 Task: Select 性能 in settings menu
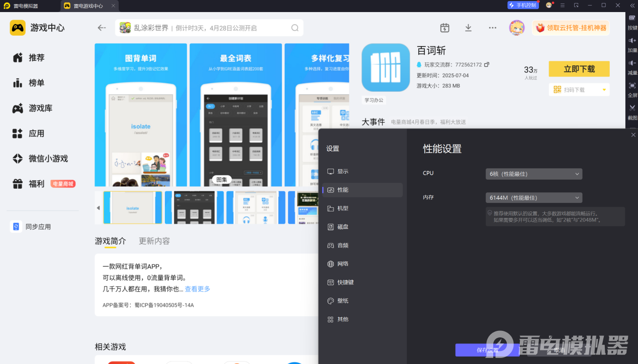[362, 190]
